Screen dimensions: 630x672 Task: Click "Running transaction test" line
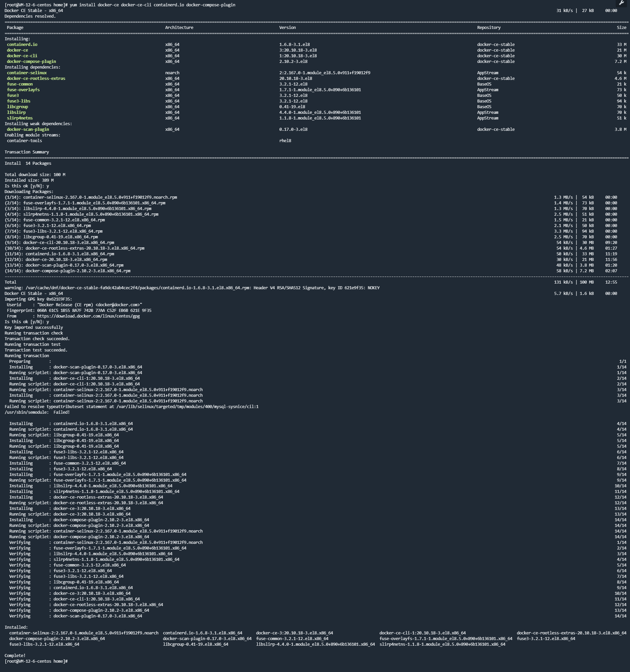pos(32,345)
